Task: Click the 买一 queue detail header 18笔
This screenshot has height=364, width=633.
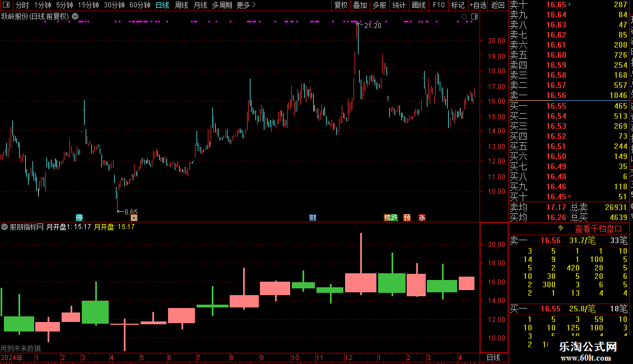Action: (x=618, y=309)
